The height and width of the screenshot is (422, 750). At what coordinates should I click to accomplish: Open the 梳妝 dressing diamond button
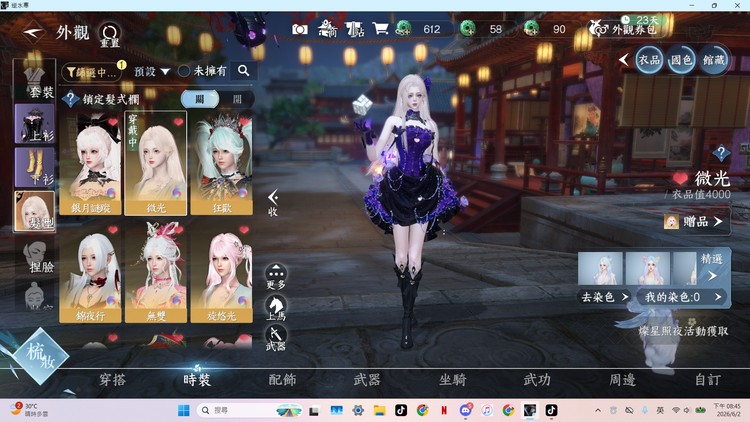point(41,356)
